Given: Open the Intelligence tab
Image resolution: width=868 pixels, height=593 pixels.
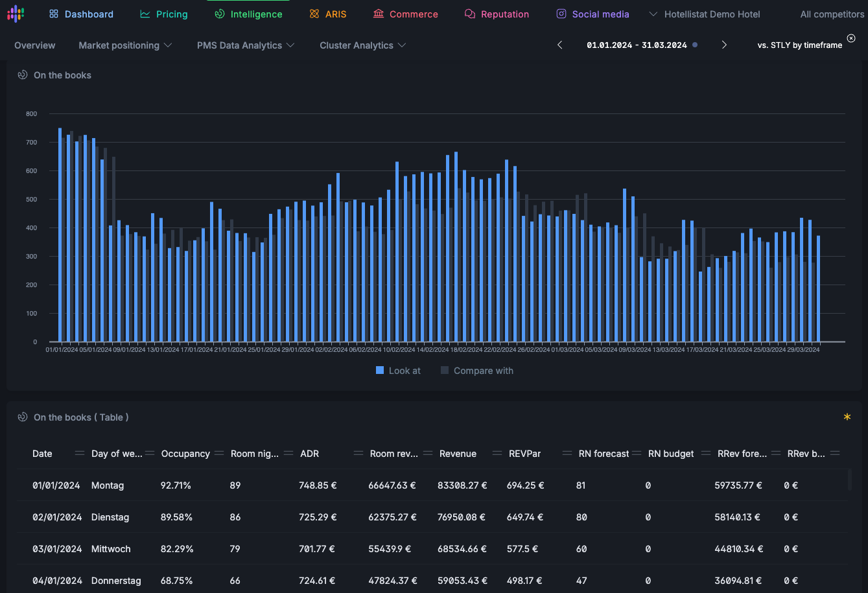Looking at the screenshot, I should tap(249, 14).
